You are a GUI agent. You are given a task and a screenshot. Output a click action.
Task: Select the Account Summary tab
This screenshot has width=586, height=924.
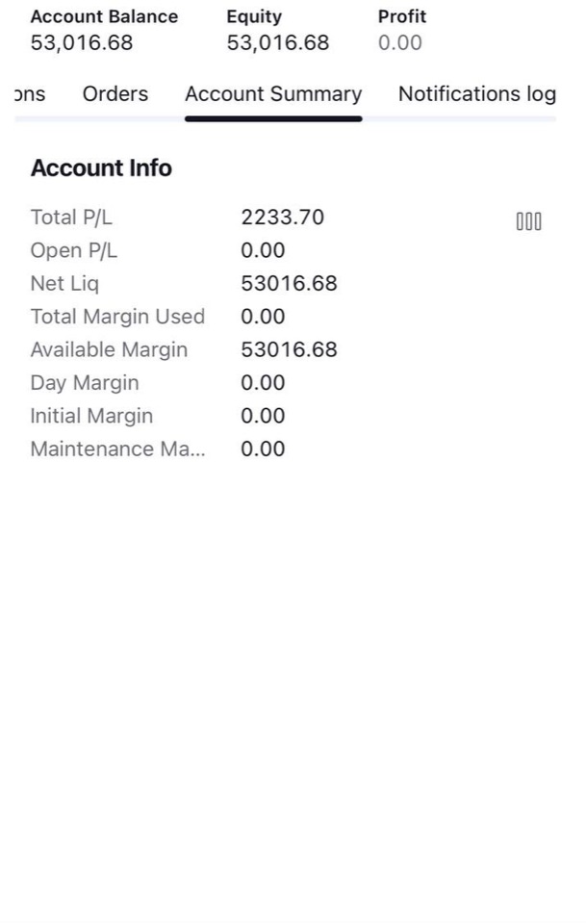point(273,94)
